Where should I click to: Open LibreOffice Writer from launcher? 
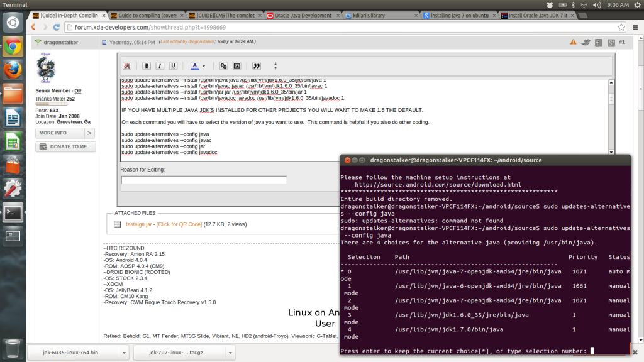pos(13,118)
